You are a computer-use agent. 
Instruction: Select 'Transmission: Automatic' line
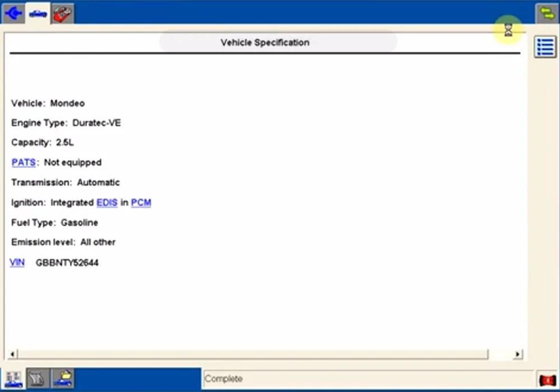(x=66, y=183)
